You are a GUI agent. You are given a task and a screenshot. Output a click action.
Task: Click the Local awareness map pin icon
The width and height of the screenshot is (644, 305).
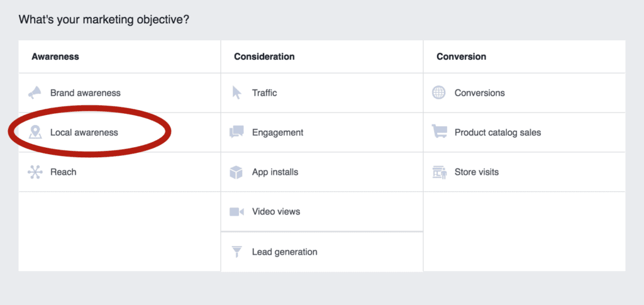click(x=35, y=133)
